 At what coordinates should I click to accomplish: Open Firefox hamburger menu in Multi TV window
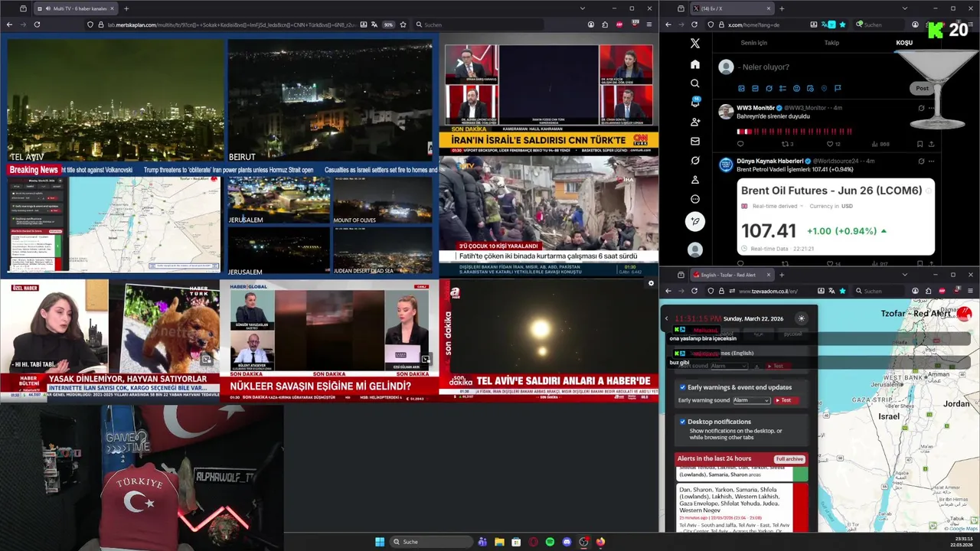click(649, 24)
